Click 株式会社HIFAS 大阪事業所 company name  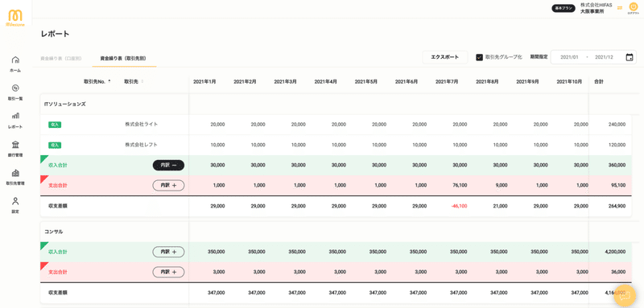596,8
